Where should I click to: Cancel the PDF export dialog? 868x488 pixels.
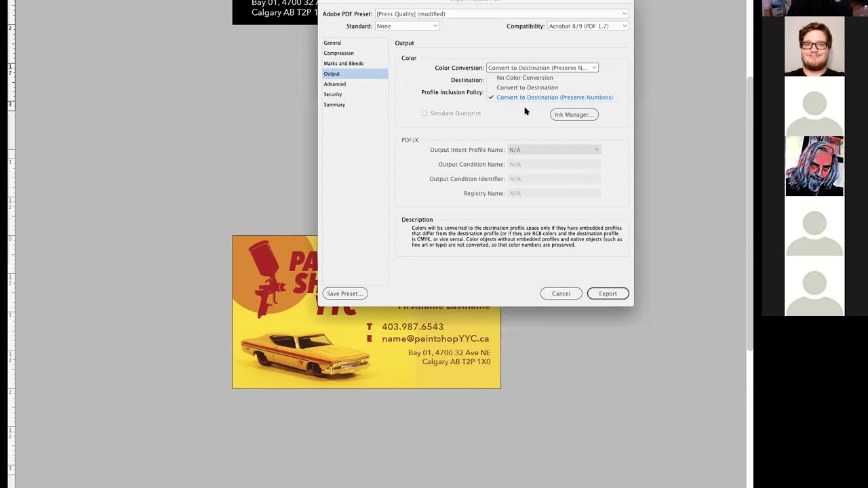[561, 293]
